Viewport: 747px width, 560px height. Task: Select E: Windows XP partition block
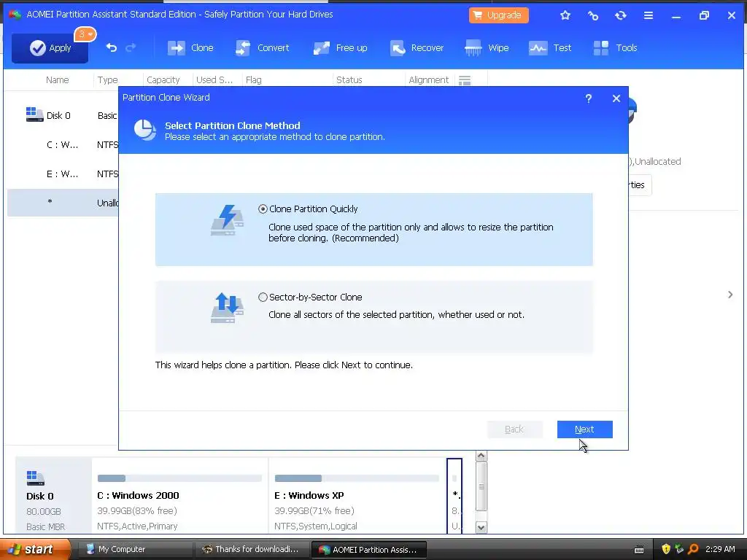point(357,495)
